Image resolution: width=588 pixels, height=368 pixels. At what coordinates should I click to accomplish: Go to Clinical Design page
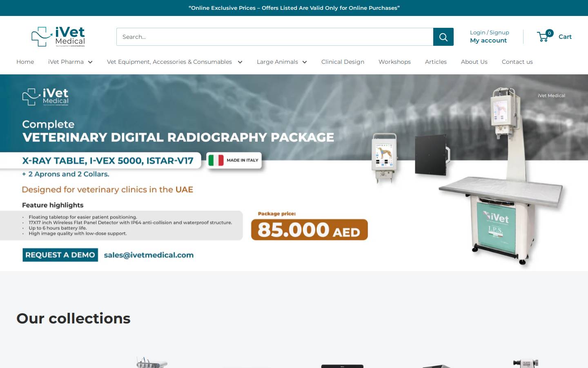[343, 62]
